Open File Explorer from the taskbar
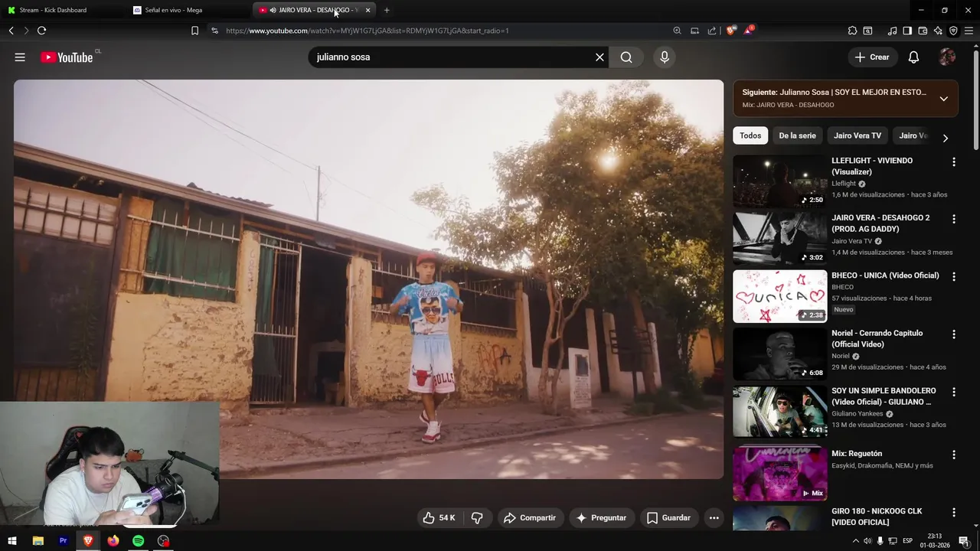Viewport: 980px width, 551px height. [x=38, y=541]
